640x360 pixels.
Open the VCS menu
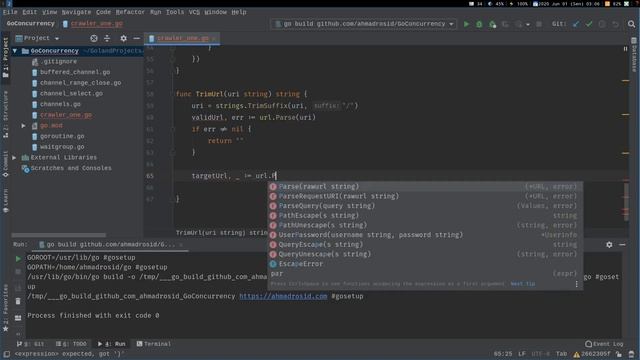coord(194,12)
